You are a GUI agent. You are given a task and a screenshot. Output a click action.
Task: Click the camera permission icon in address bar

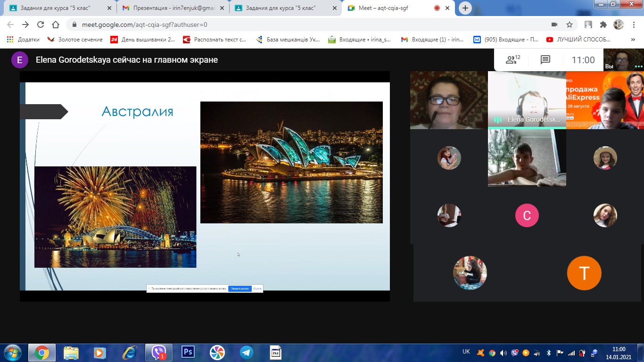coord(554,25)
